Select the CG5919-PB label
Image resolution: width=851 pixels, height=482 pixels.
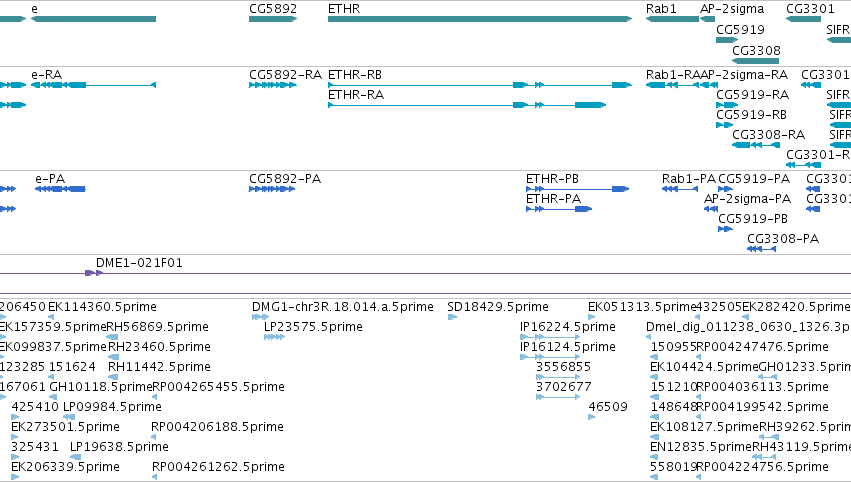(x=753, y=219)
